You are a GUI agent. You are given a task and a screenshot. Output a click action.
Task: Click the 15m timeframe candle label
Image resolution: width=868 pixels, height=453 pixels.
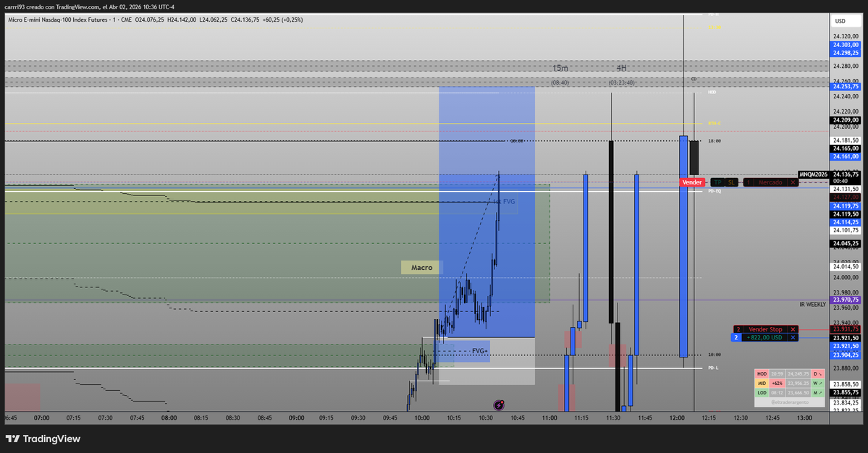[560, 68]
